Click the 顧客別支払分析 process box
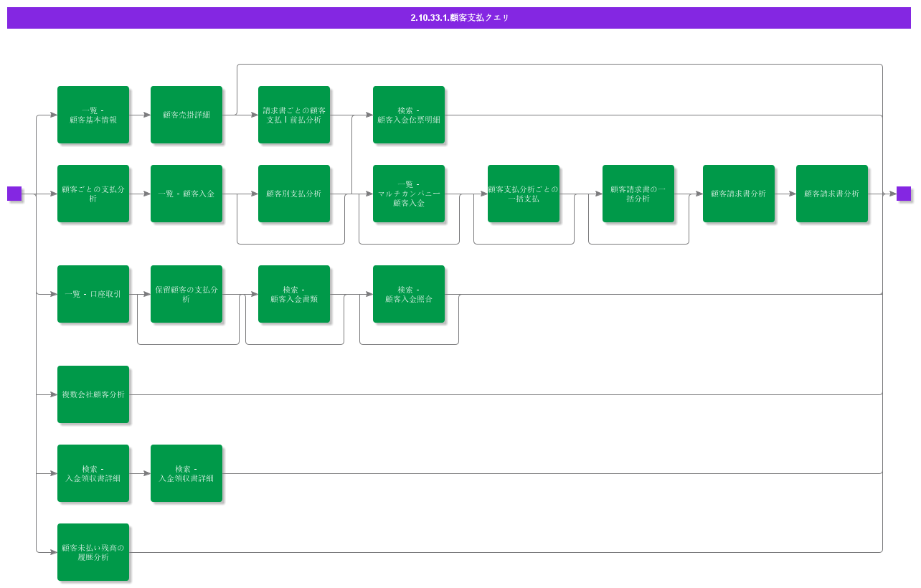This screenshot has height=588, width=921. (x=294, y=194)
